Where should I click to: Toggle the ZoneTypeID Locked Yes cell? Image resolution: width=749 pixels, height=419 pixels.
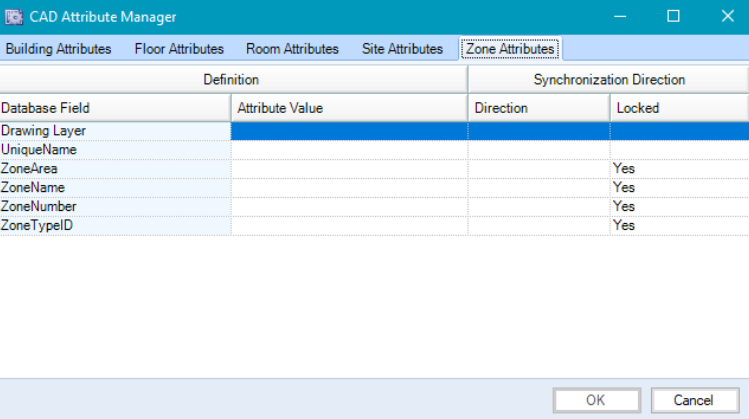[x=678, y=226]
